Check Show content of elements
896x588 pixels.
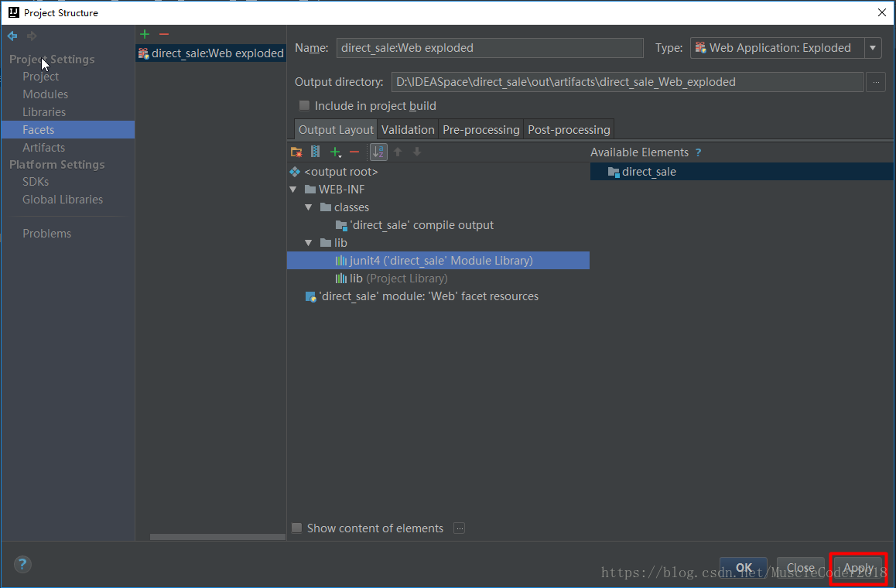(296, 528)
